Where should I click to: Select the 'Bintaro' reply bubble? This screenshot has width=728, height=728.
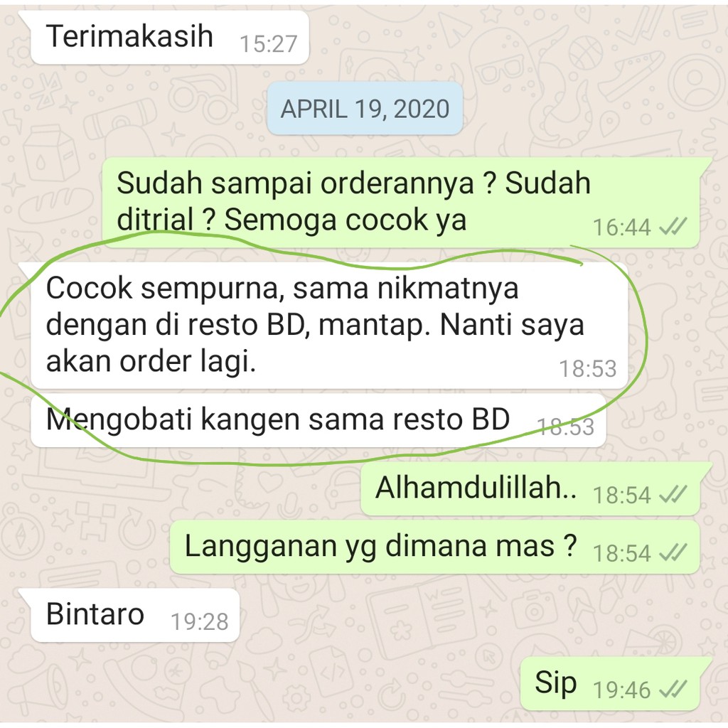click(x=135, y=616)
